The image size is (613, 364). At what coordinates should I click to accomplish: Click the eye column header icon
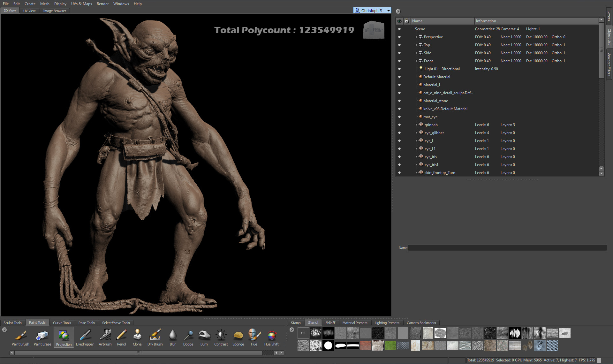[399, 21]
